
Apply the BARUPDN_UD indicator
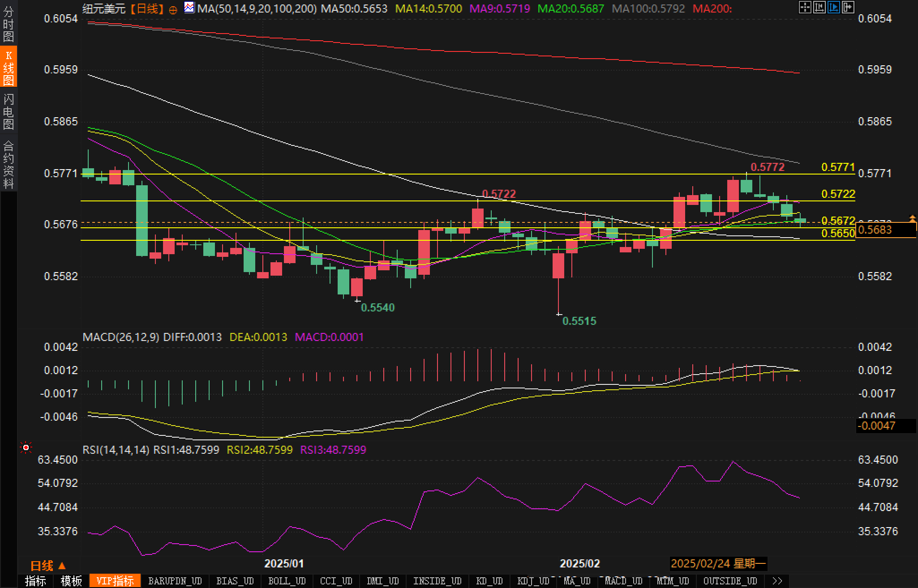(175, 581)
